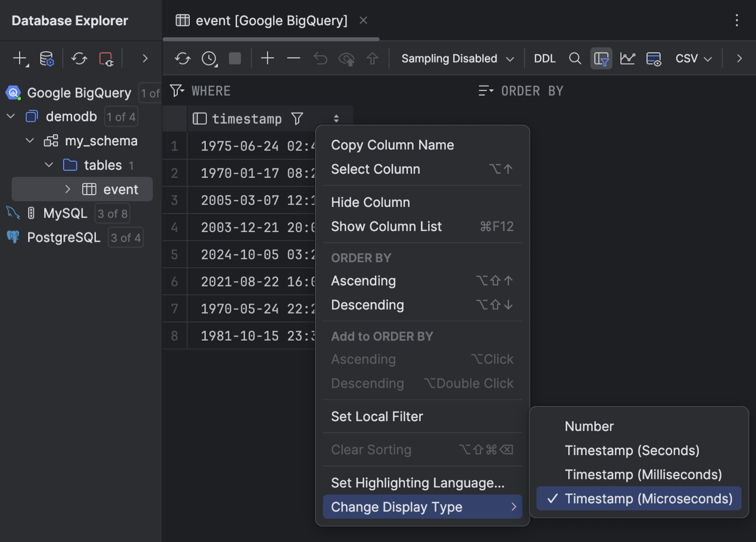This screenshot has height=542, width=756.
Task: Open the DDL view button
Action: [x=545, y=58]
